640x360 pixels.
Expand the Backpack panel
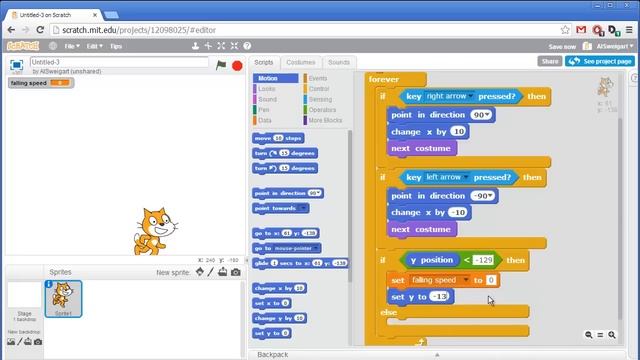[x=437, y=355]
